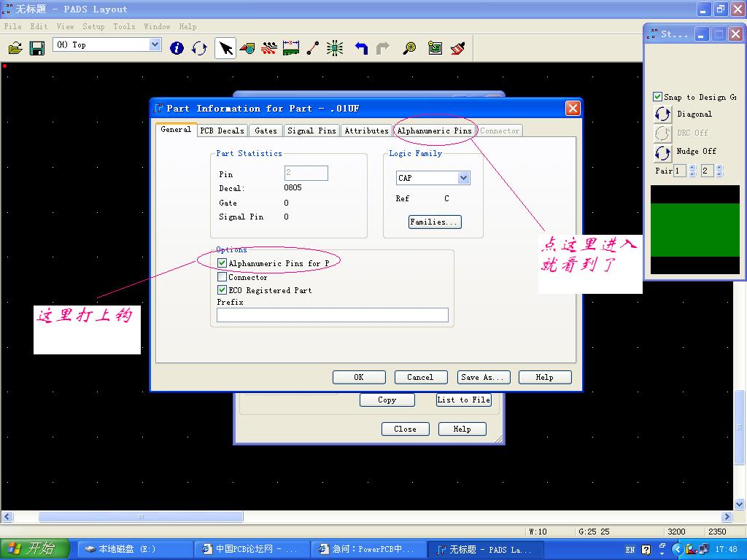Open the Properties info icon
This screenshot has width=747, height=560.
click(177, 47)
